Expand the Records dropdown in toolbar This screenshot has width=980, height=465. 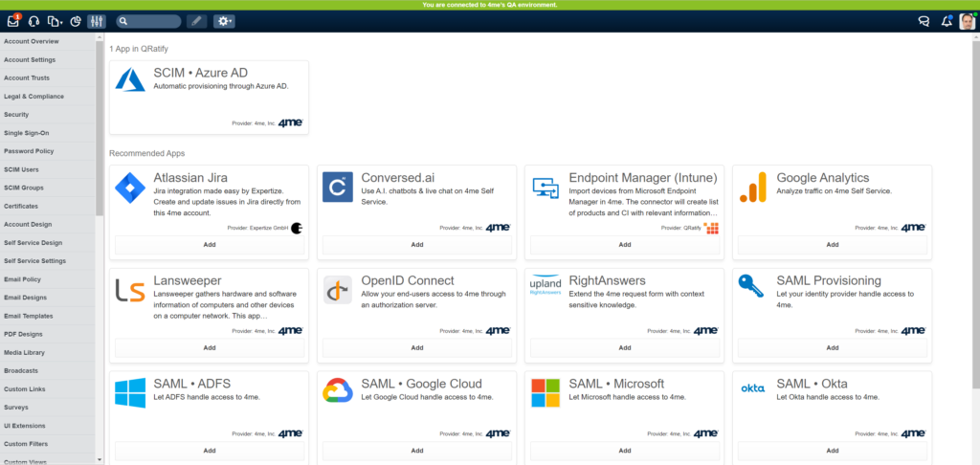(x=56, y=21)
